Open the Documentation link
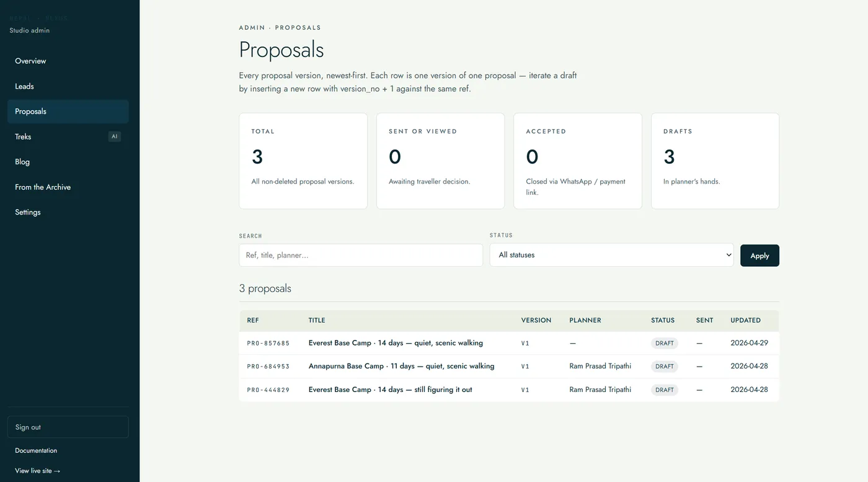Screen dimensions: 868x482 click(x=36, y=450)
